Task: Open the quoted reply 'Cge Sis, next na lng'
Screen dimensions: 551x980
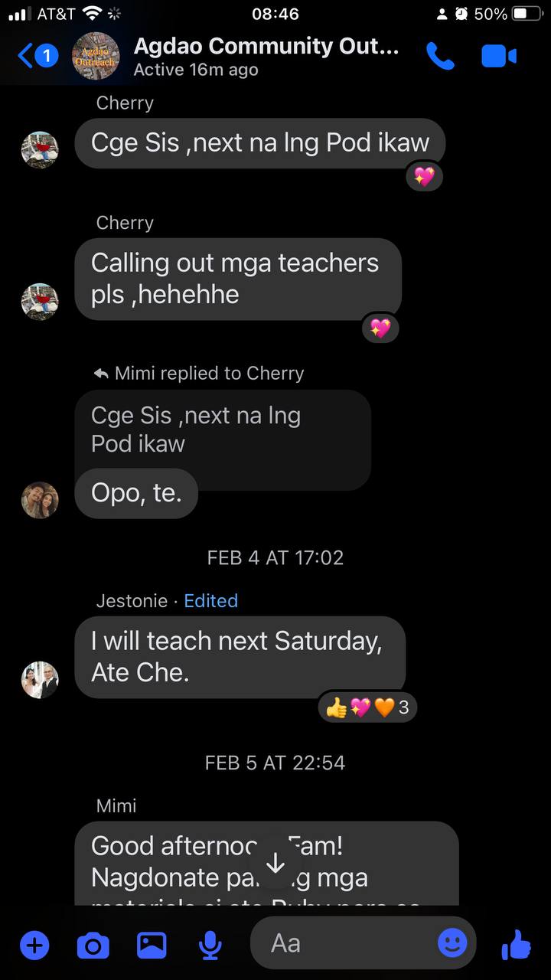Action: point(223,430)
